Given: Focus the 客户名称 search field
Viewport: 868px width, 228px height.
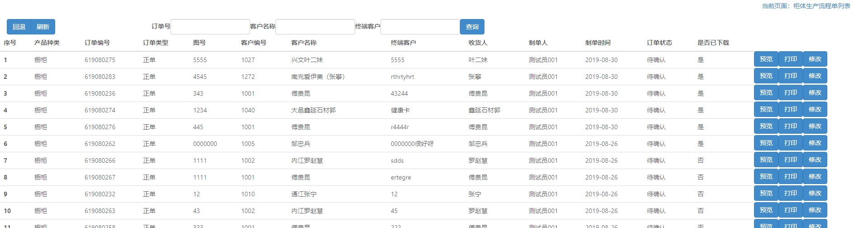Looking at the screenshot, I should (315, 27).
